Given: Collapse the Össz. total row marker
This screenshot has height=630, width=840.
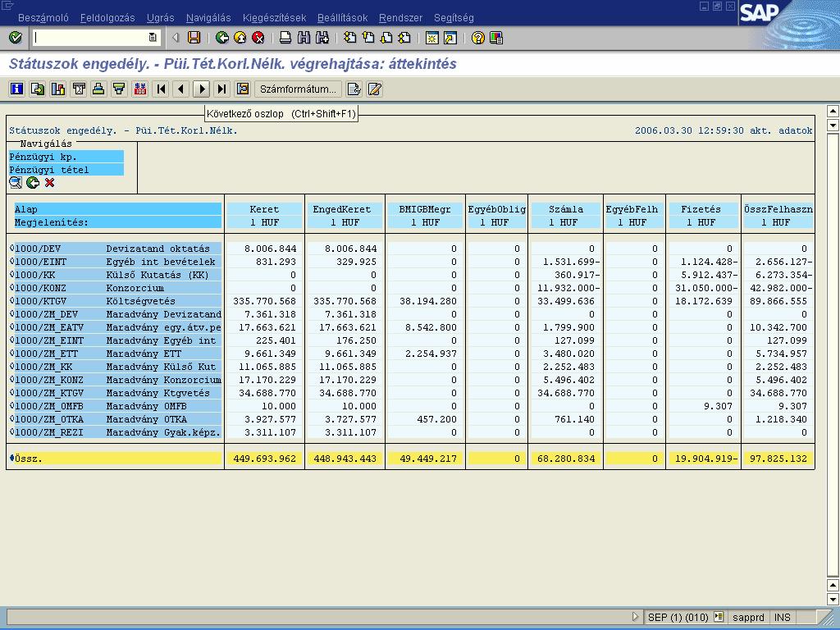Looking at the screenshot, I should (x=11, y=458).
